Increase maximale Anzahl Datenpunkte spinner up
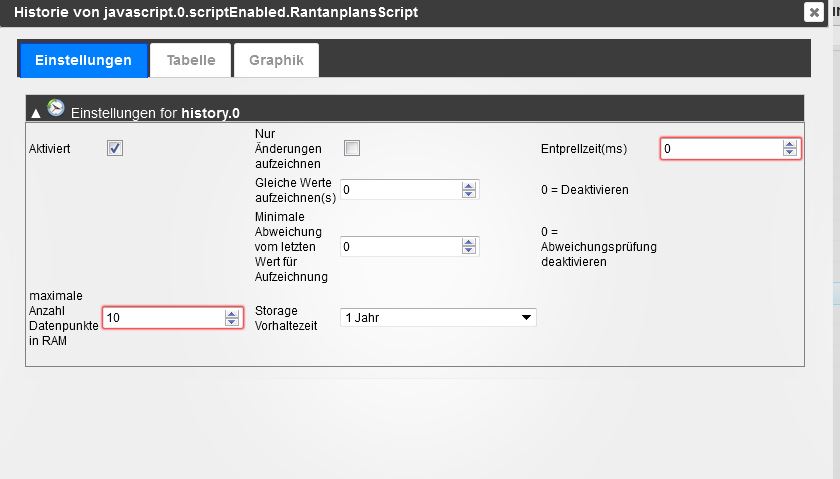The height and width of the screenshot is (479, 840). [x=232, y=313]
